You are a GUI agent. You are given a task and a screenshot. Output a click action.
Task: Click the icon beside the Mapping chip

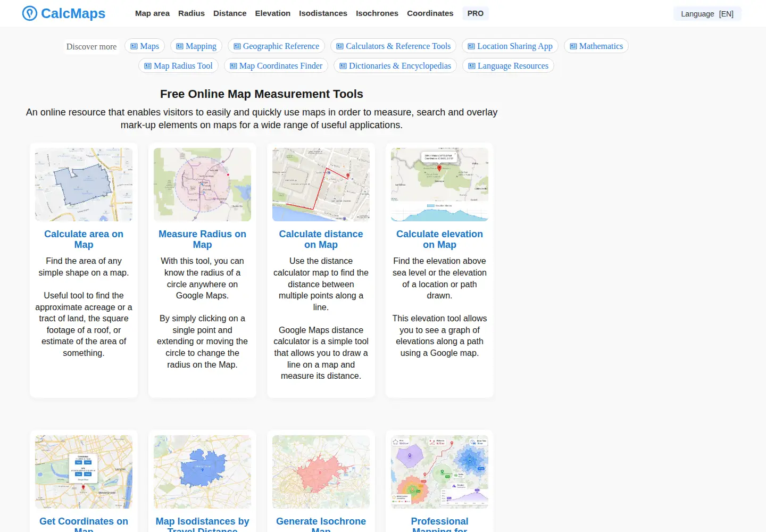coord(180,46)
